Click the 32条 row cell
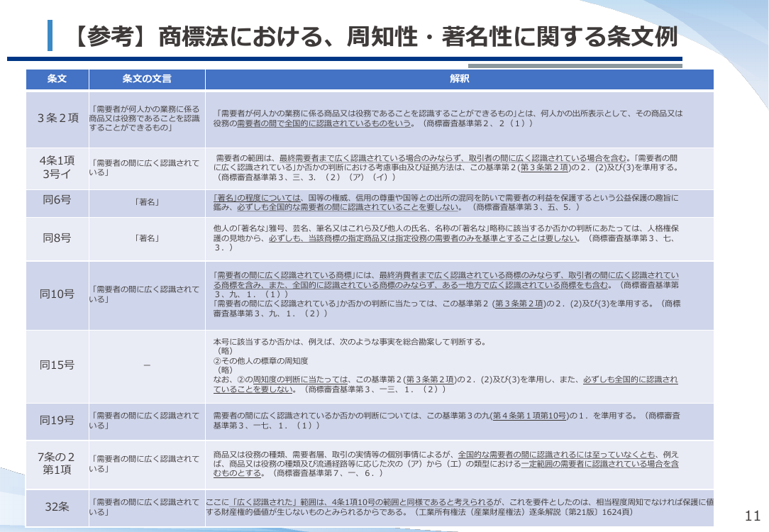Screen dimensions: 769x532 pos(57,507)
